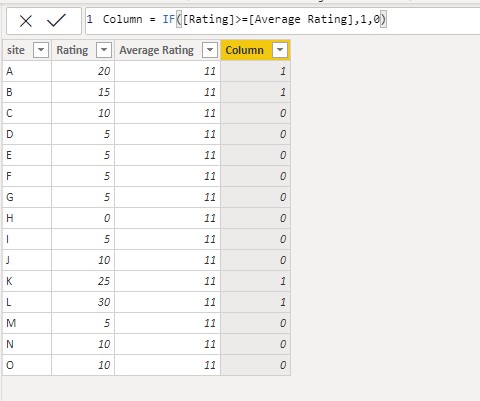Open the Column header filter dropdown

click(280, 50)
